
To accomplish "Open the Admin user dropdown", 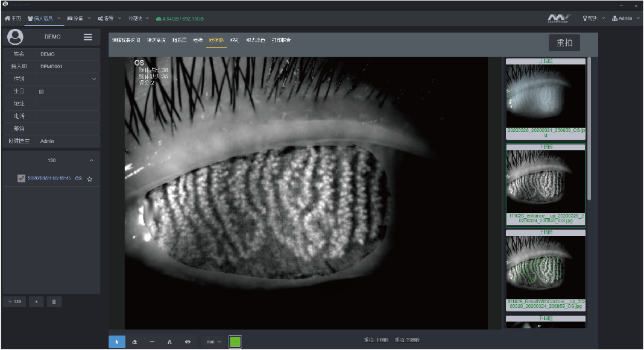I will (625, 19).
